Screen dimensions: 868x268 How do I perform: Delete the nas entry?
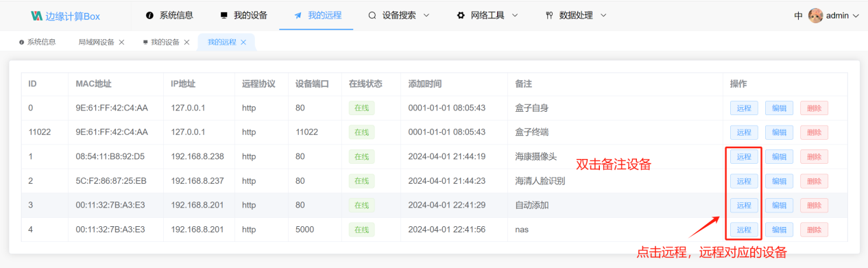pos(814,230)
